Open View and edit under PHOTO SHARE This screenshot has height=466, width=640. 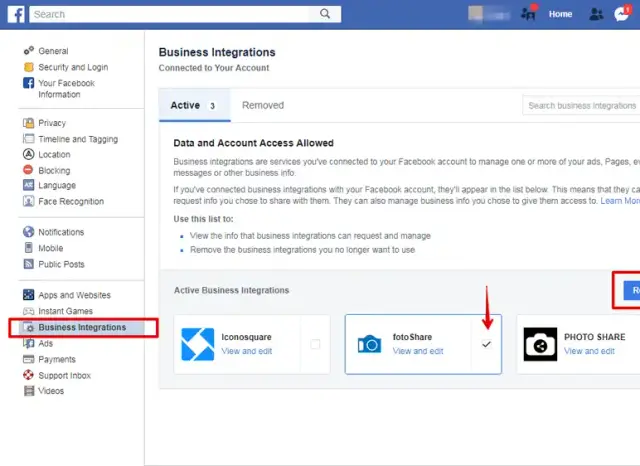click(x=588, y=351)
